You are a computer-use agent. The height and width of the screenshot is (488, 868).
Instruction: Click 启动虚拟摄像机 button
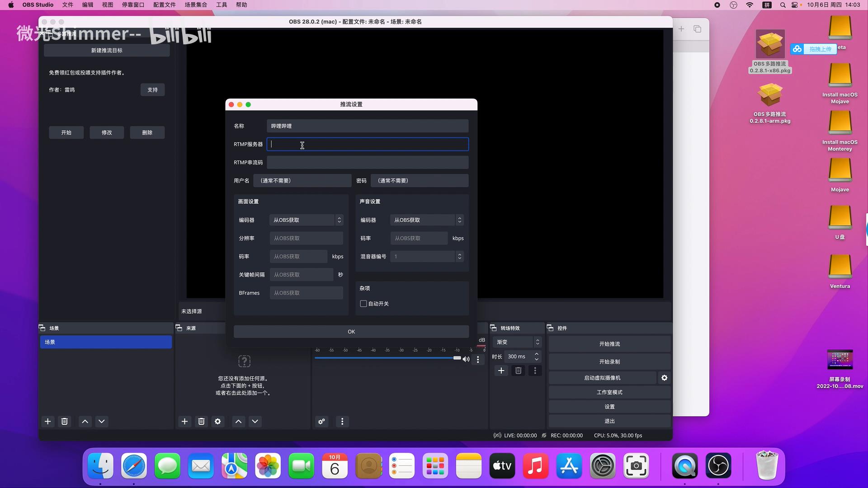coord(602,378)
